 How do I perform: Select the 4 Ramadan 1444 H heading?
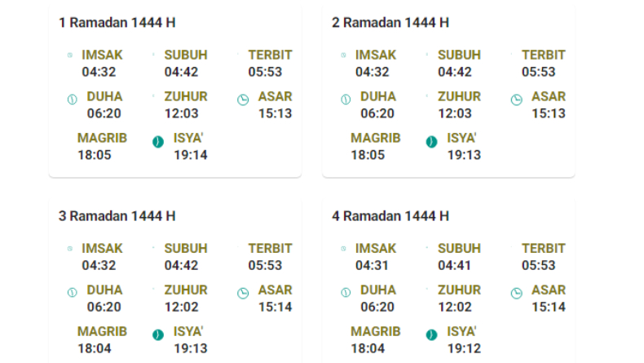pyautogui.click(x=390, y=216)
